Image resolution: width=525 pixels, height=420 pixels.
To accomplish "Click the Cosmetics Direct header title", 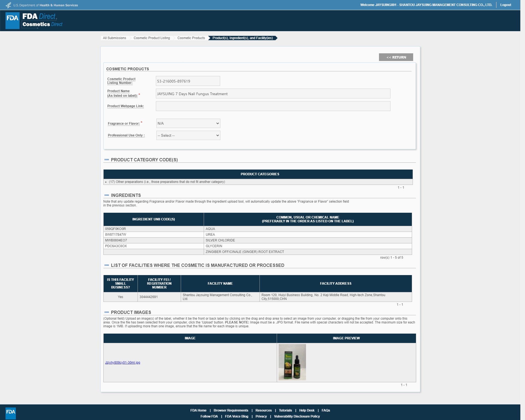I will 42,24.
